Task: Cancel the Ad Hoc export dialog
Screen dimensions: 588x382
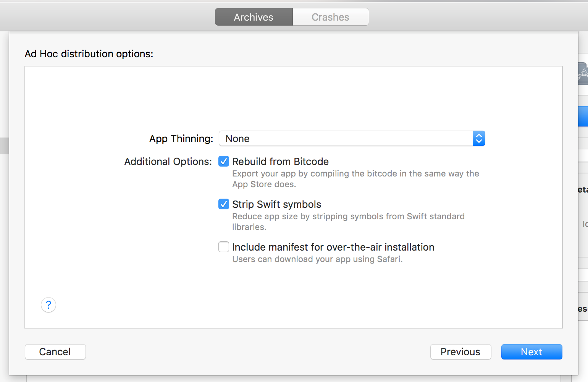Action: [55, 352]
